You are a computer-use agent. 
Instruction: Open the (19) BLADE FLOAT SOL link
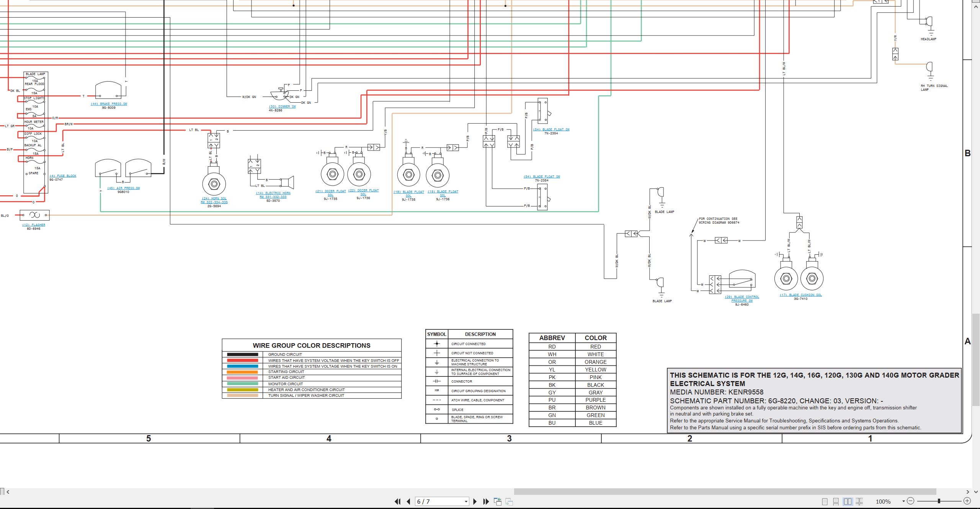tap(443, 193)
